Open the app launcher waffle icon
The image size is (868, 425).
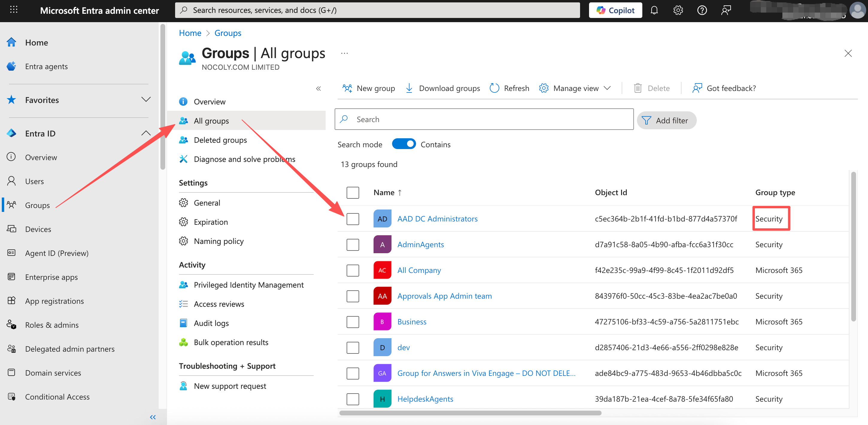click(14, 10)
